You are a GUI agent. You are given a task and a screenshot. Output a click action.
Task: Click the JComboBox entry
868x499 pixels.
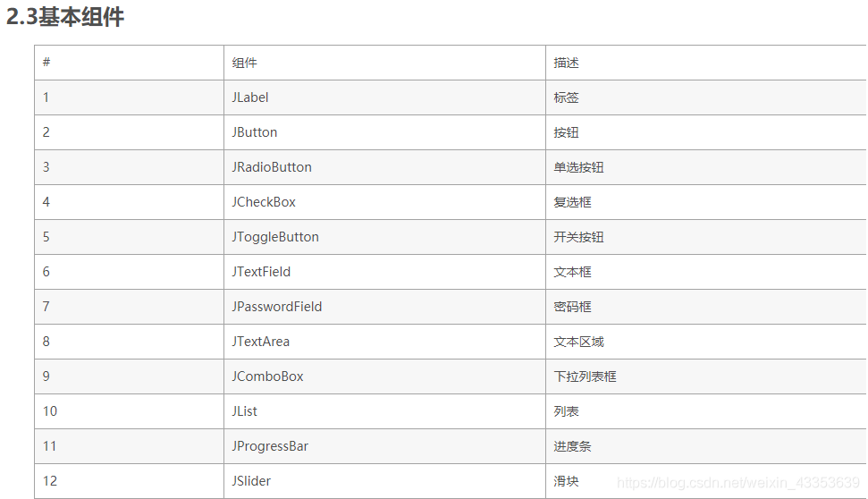[x=267, y=376]
